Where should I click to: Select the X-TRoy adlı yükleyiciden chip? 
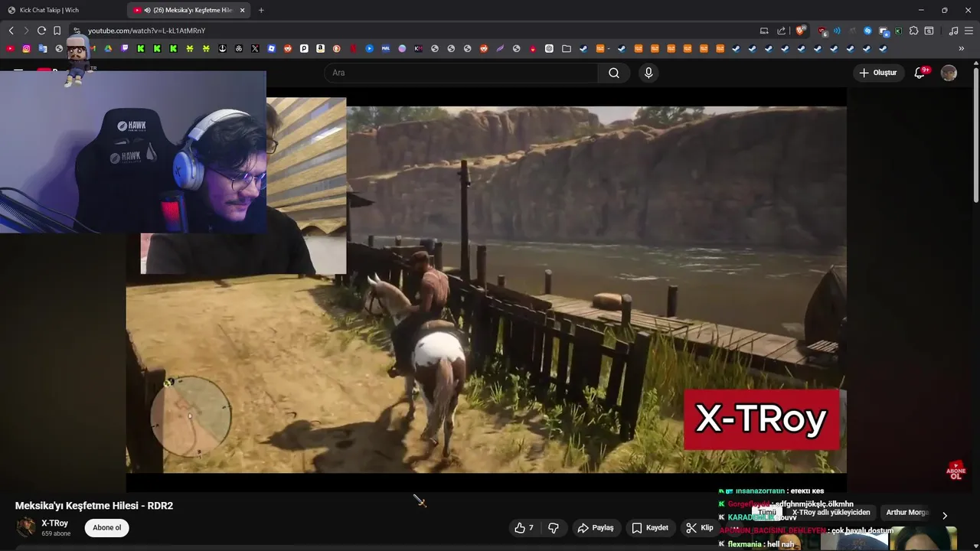pyautogui.click(x=831, y=513)
